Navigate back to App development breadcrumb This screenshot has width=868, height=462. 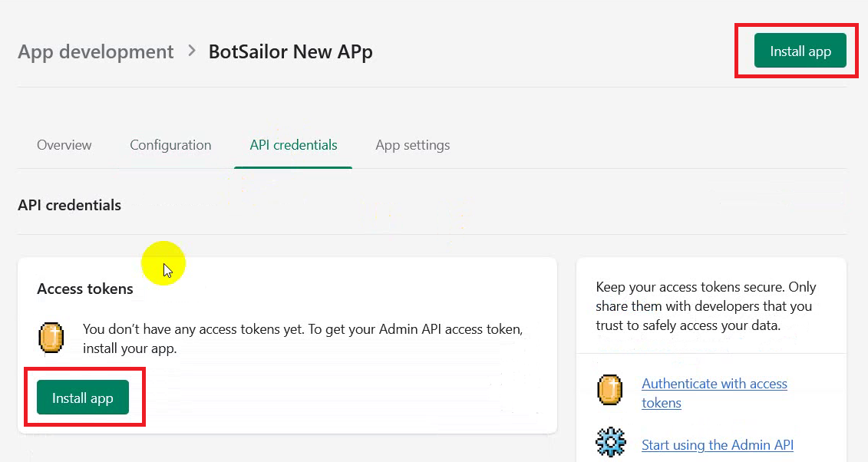point(96,51)
